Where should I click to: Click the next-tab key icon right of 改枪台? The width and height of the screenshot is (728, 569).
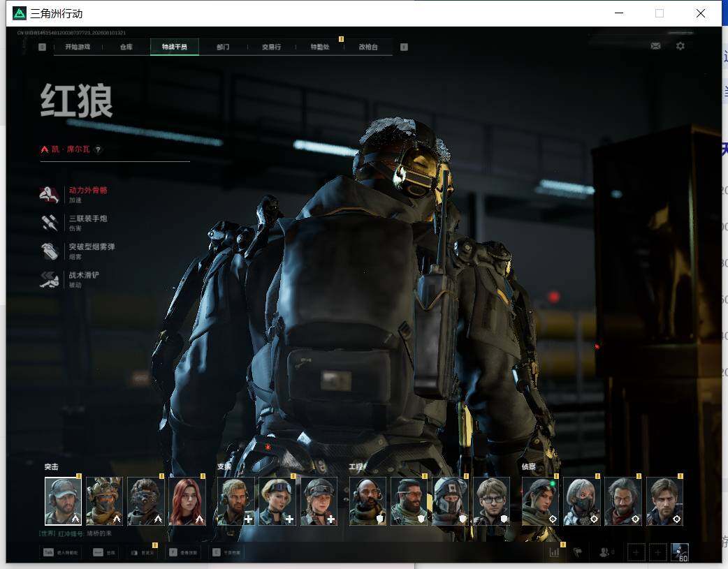pos(404,47)
